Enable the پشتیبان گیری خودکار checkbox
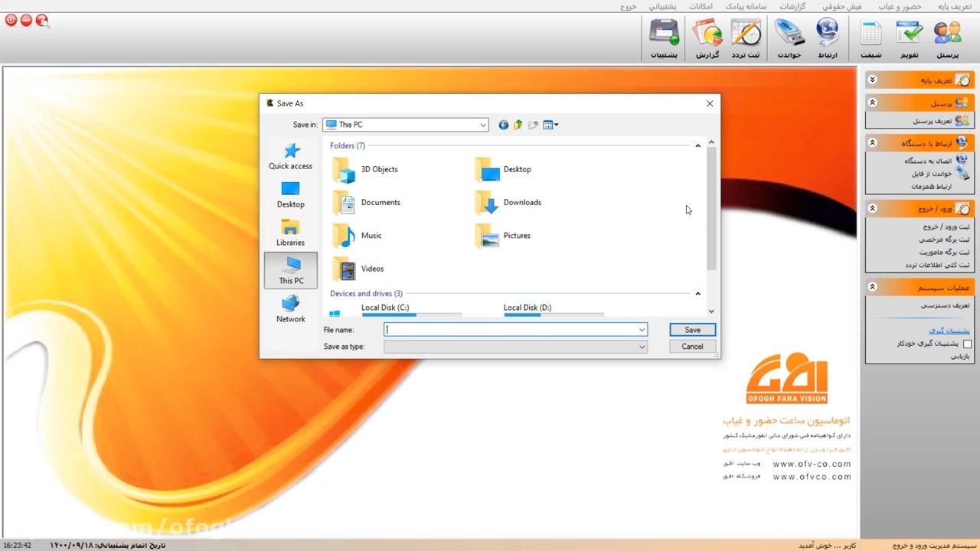The width and height of the screenshot is (980, 551). [967, 344]
